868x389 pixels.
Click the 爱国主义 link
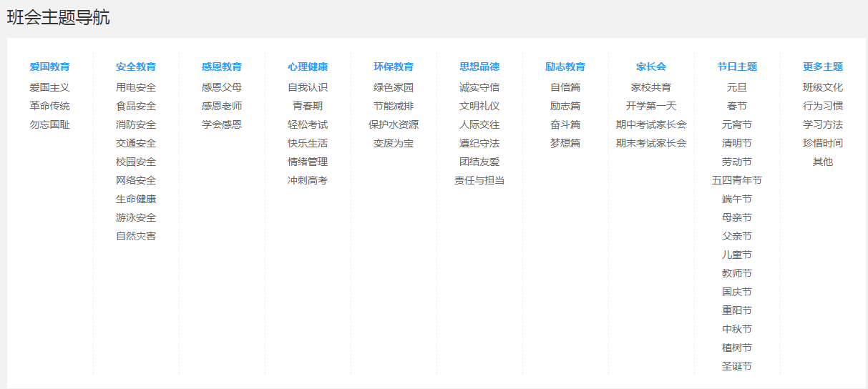(50, 87)
